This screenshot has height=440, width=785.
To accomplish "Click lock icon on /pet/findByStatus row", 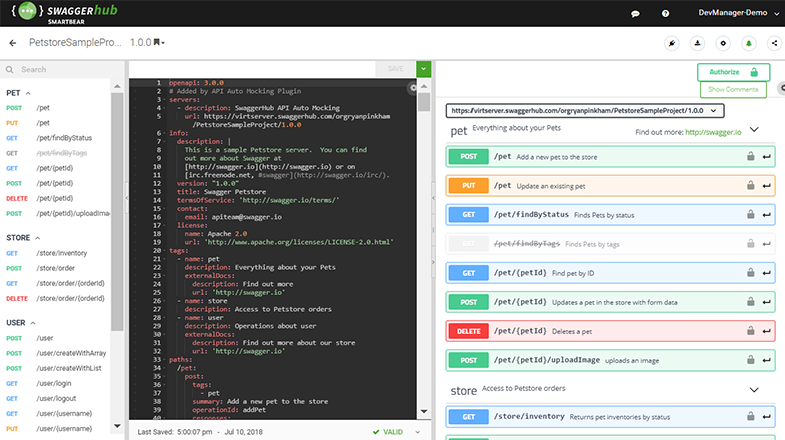I will (x=750, y=214).
